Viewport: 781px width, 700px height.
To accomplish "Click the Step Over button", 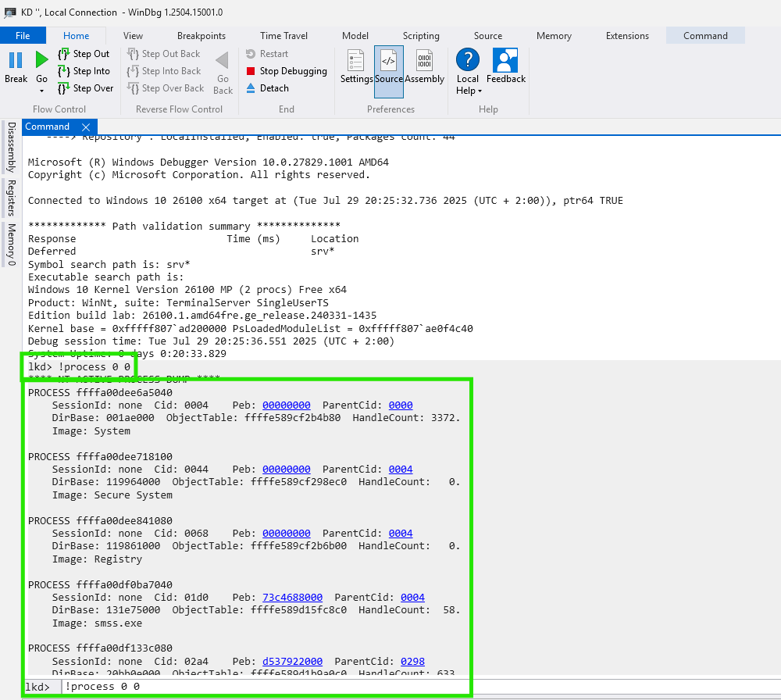I will click(x=86, y=88).
